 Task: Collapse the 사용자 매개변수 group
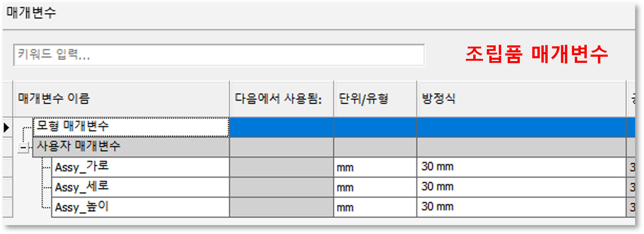(23, 148)
